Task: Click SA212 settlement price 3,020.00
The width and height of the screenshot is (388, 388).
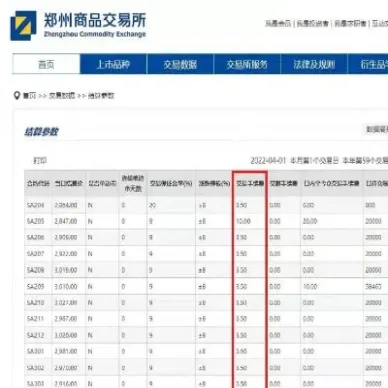Action: coord(66,335)
